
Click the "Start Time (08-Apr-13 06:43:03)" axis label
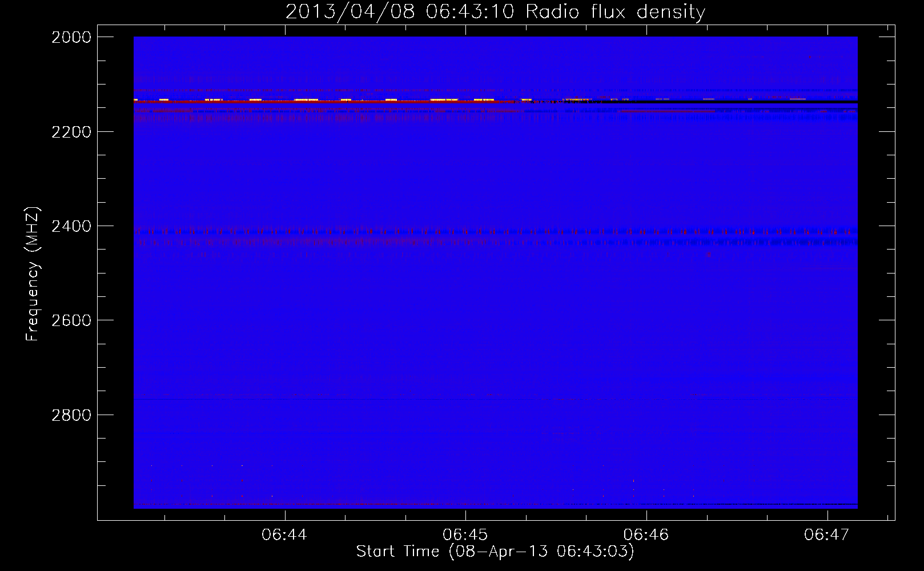pyautogui.click(x=495, y=551)
